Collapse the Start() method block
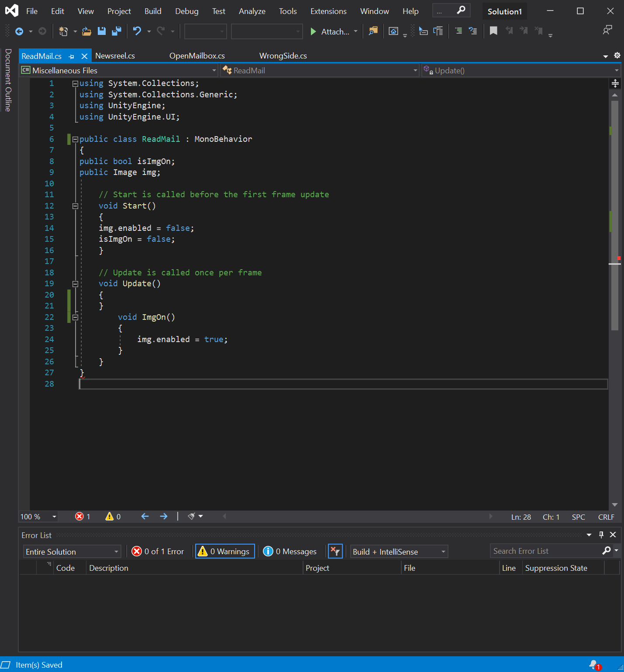Image resolution: width=624 pixels, height=672 pixels. pyautogui.click(x=75, y=206)
